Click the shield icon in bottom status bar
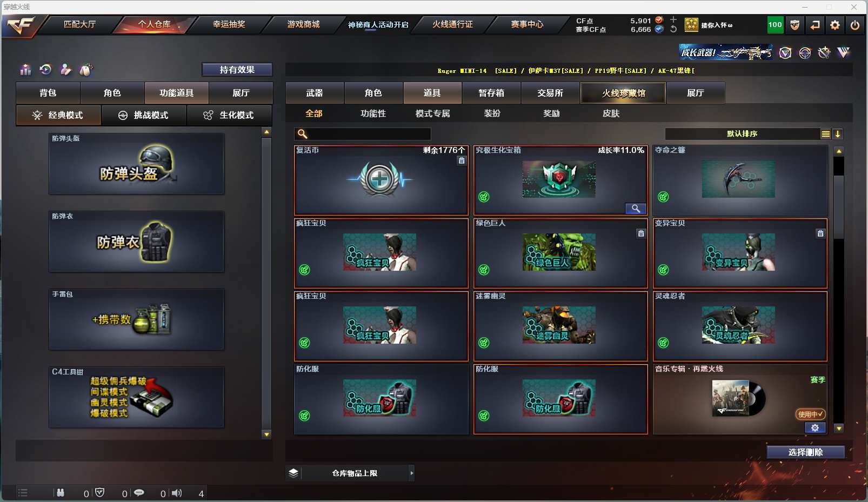868x502 pixels. [x=99, y=493]
